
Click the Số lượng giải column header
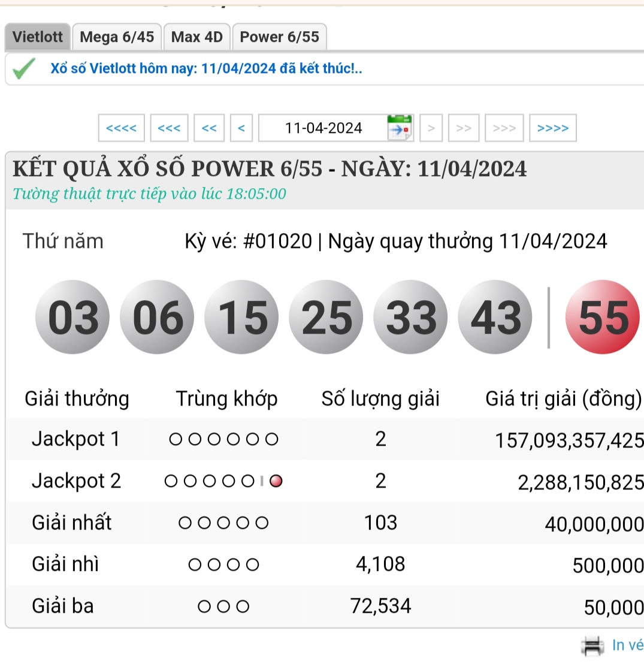click(381, 398)
